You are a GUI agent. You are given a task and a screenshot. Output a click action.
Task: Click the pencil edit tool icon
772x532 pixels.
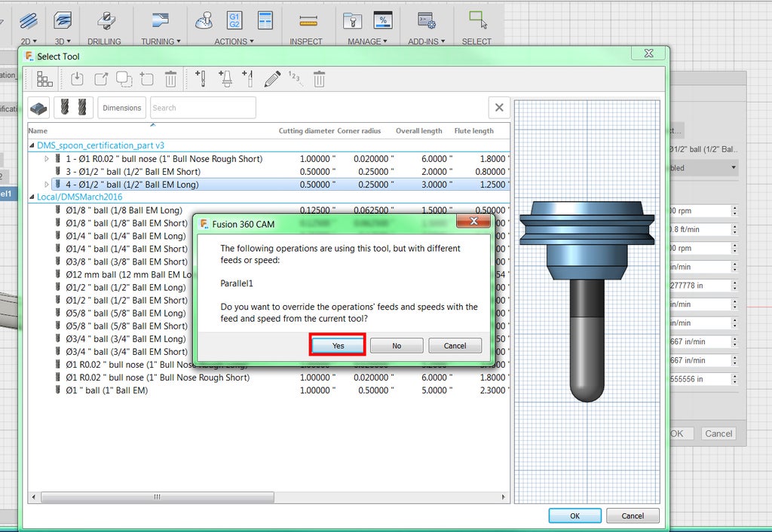click(272, 78)
